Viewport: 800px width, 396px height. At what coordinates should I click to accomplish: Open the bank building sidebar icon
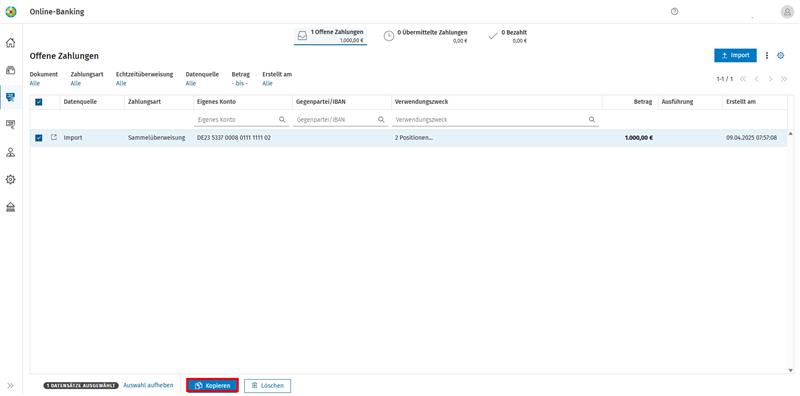(10, 207)
